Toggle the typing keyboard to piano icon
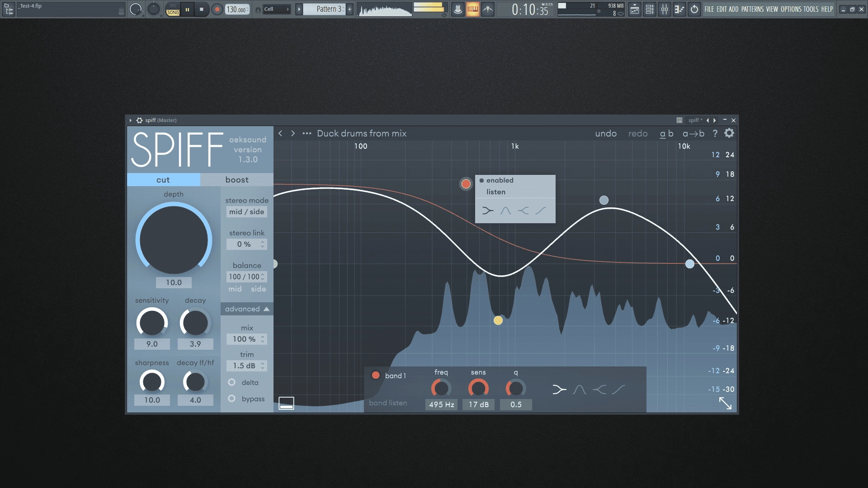Image resolution: width=868 pixels, height=488 pixels. tap(472, 9)
